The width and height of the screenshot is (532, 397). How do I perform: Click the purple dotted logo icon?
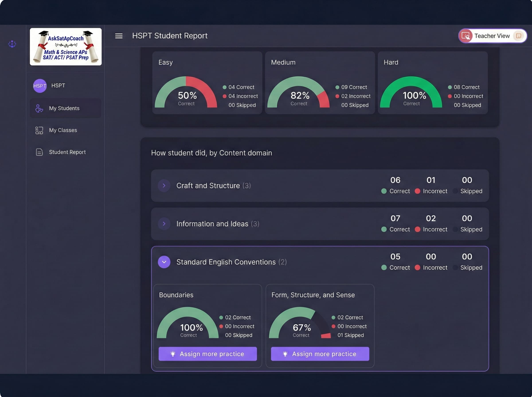pos(12,44)
